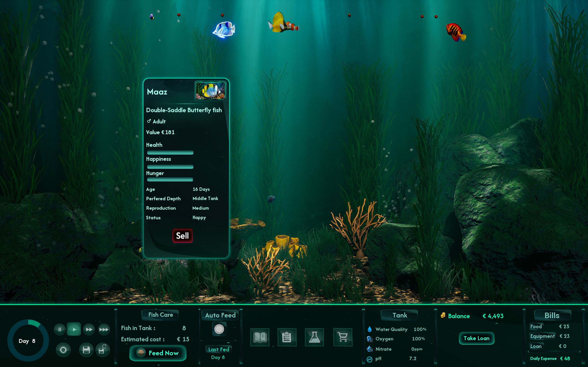Sell the fish Maaz
Screen dimensions: 588x367
[x=182, y=236]
